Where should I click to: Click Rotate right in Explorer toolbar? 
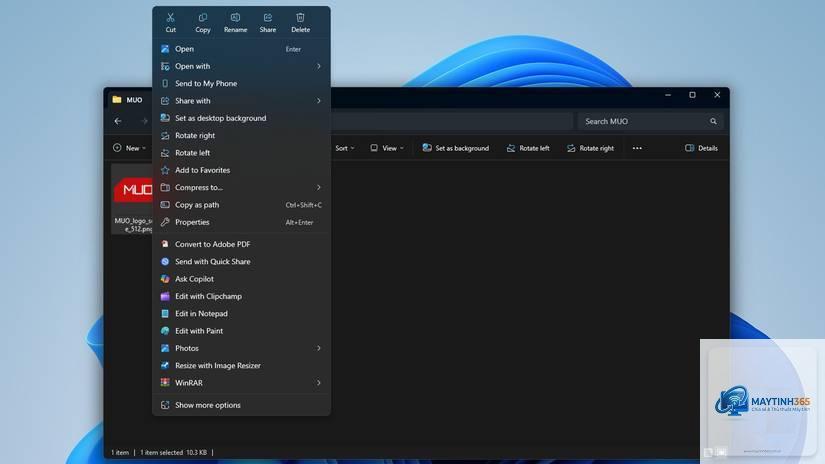[590, 148]
